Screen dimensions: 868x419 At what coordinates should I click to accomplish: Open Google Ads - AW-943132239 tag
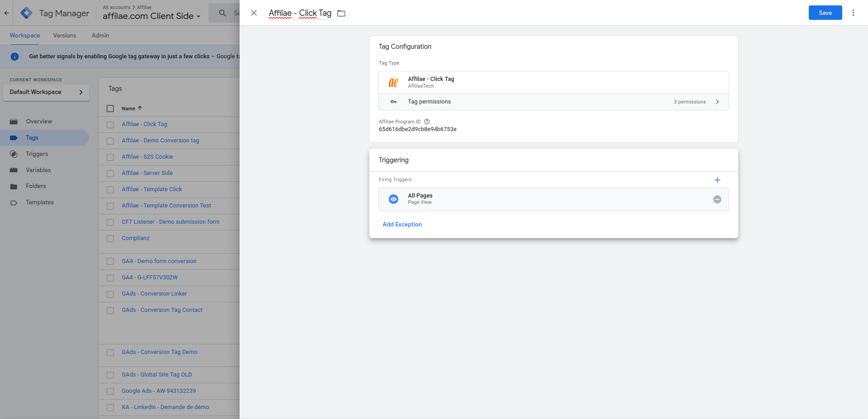pos(159,391)
